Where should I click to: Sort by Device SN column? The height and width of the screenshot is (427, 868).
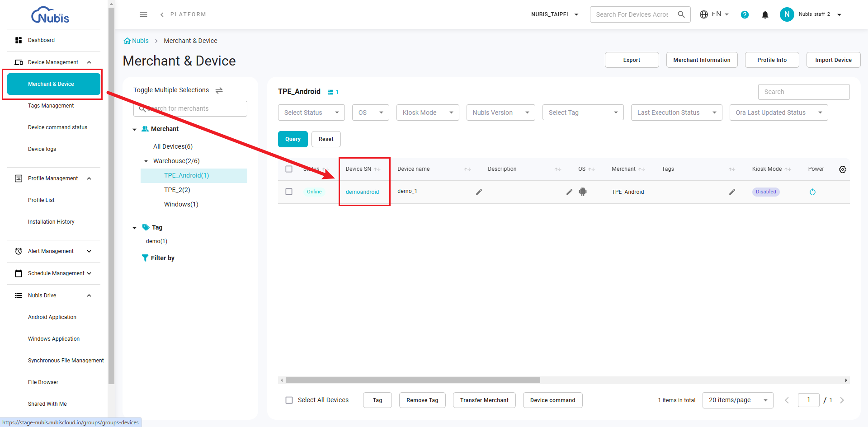377,169
